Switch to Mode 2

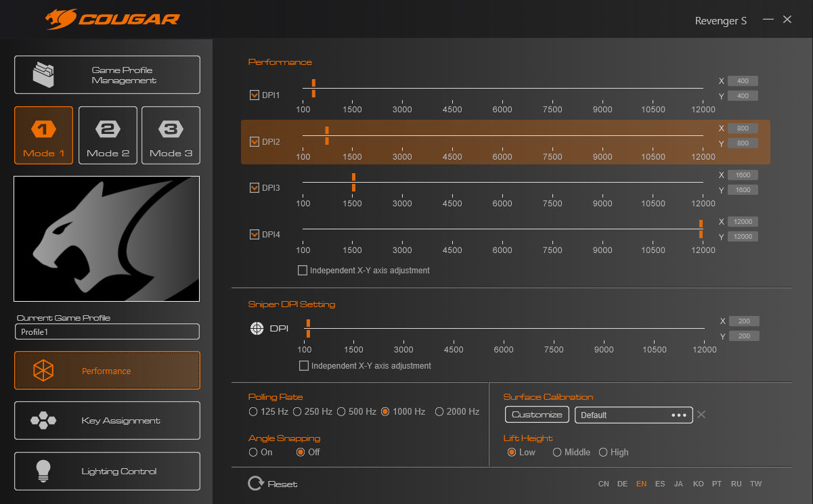[x=108, y=135]
